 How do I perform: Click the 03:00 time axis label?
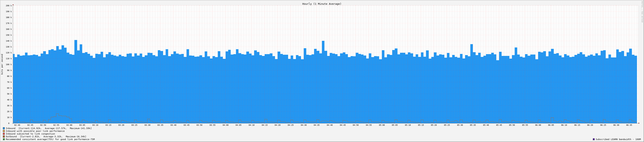point(69,125)
